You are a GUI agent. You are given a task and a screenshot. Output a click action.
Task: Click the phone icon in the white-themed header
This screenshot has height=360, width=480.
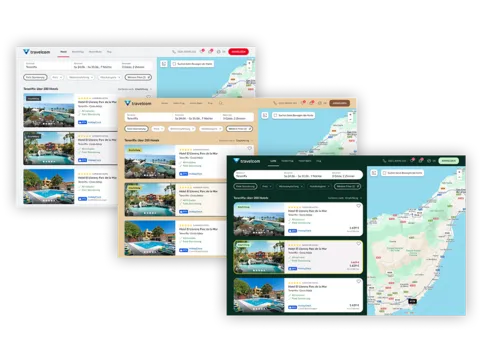pyautogui.click(x=174, y=52)
